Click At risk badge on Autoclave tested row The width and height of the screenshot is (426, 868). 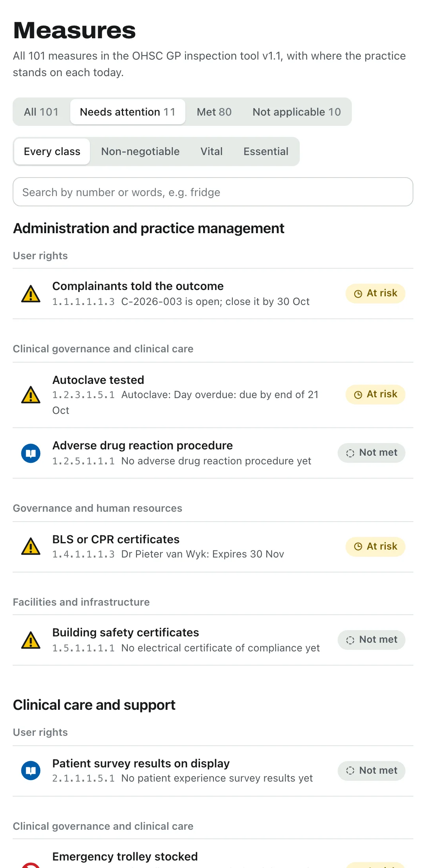click(376, 395)
